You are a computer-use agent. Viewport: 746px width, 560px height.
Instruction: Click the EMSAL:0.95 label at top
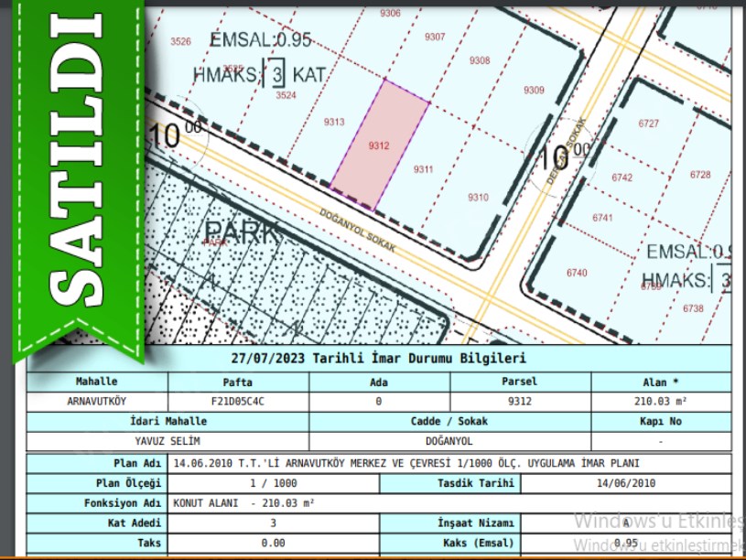pyautogui.click(x=261, y=40)
